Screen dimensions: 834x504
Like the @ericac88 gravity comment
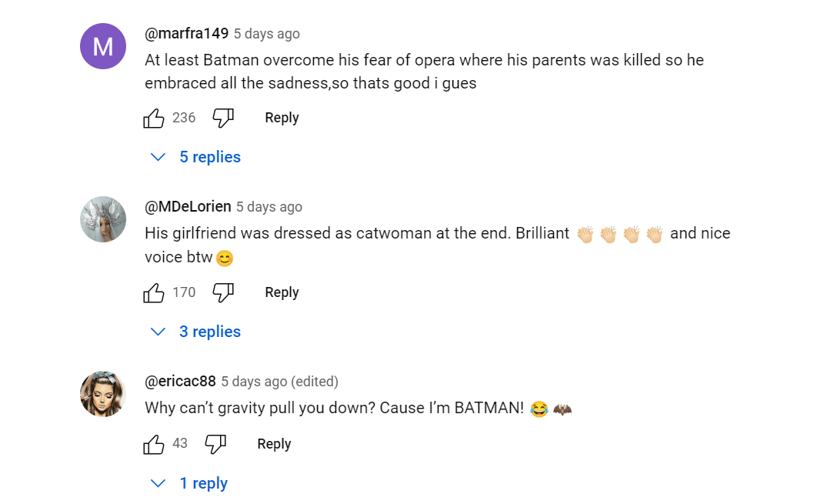[x=154, y=445]
